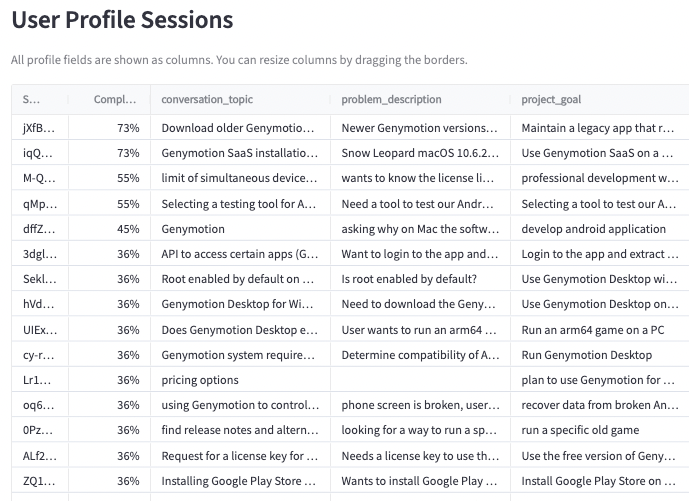The width and height of the screenshot is (689, 501).
Task: Select 'run a specific old game' cell
Action: 600,430
